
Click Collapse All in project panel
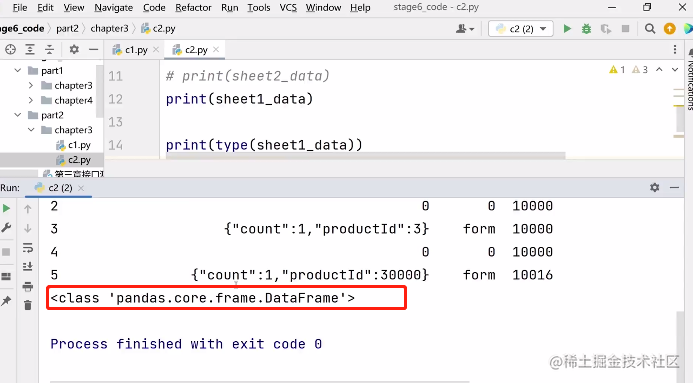(49, 49)
